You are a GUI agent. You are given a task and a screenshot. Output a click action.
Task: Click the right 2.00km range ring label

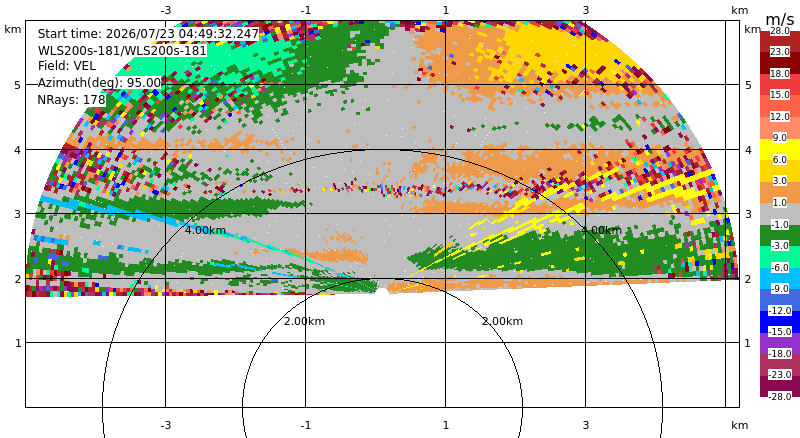pos(503,321)
